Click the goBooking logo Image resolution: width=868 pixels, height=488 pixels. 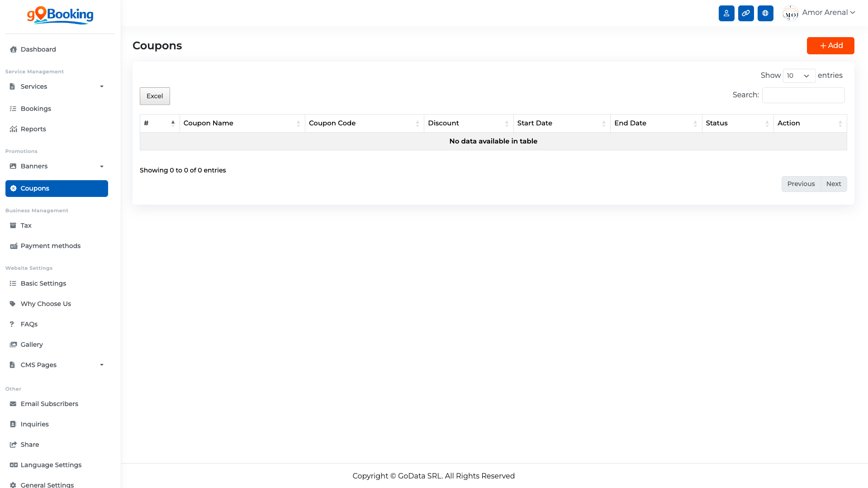coord(60,15)
